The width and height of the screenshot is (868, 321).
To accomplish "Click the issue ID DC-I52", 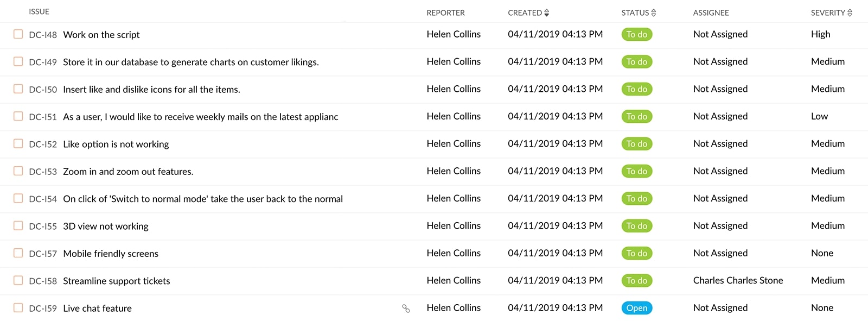I will (43, 144).
